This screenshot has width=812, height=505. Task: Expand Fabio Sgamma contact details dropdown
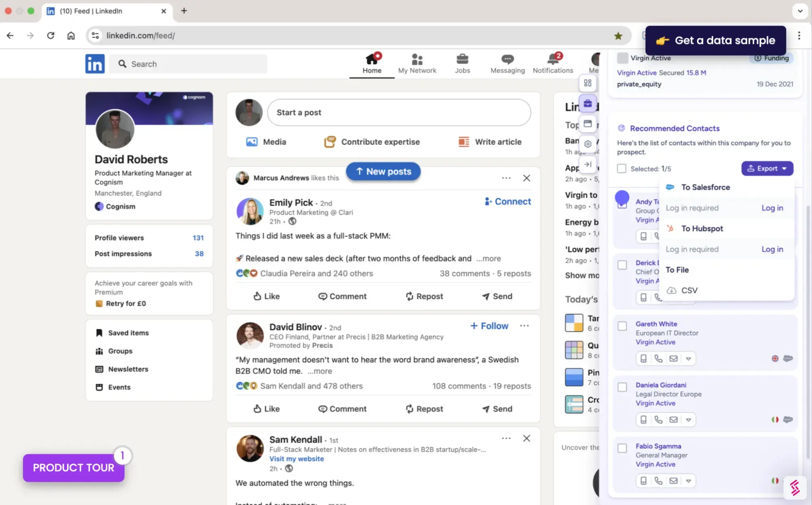click(688, 481)
